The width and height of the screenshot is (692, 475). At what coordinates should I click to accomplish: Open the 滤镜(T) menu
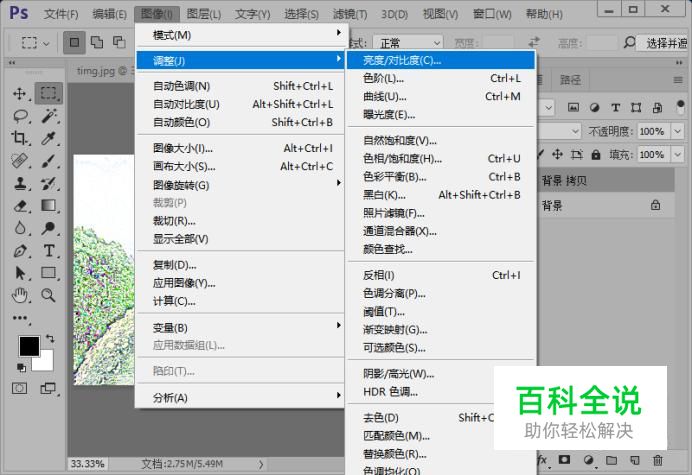click(350, 14)
